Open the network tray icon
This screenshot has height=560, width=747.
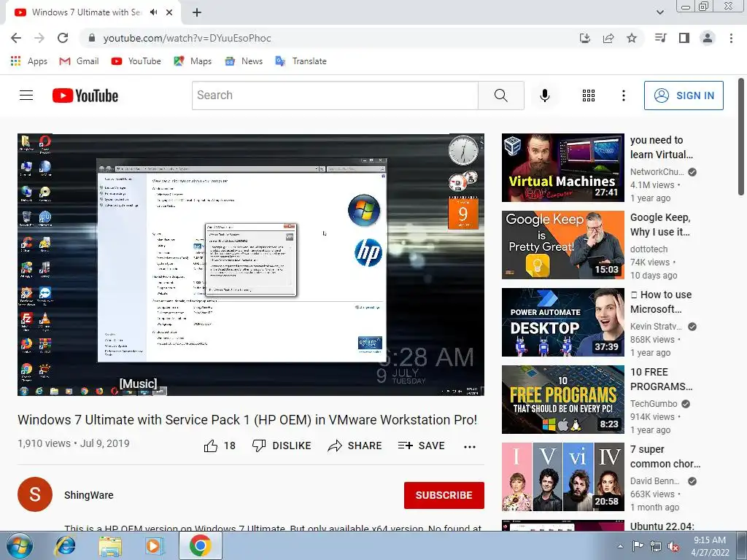pos(656,546)
